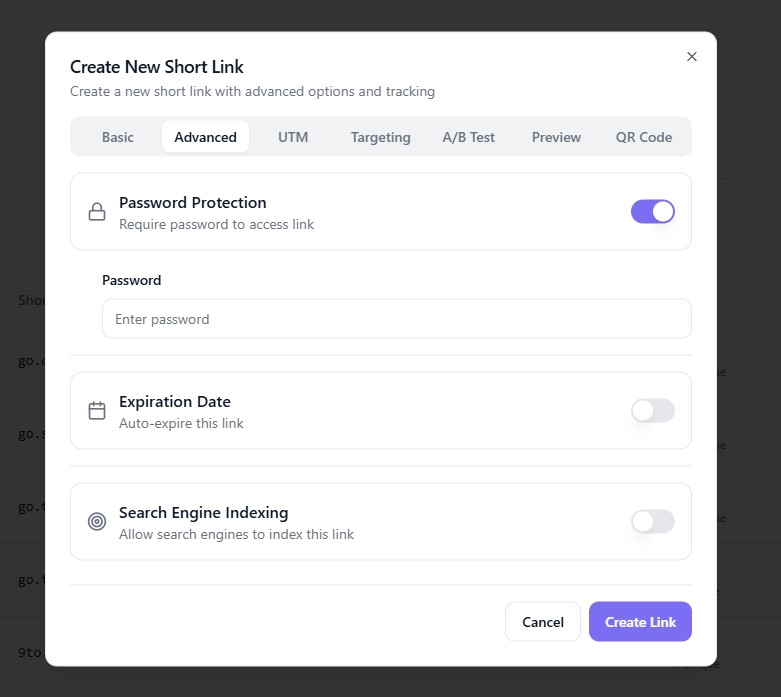Image resolution: width=781 pixels, height=697 pixels.
Task: Click the Create Link button
Action: [x=640, y=622]
